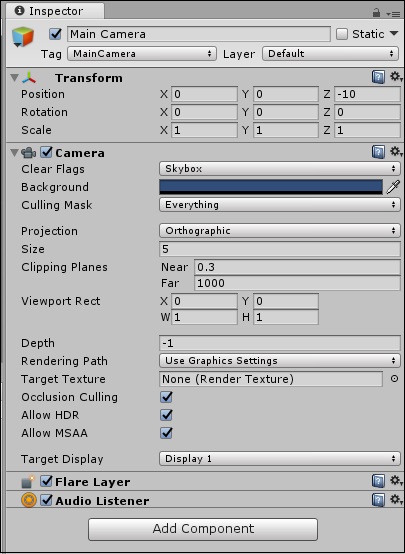Viewport: 405px width, 554px height.
Task: Open Target Texture object picker circle
Action: pos(394,379)
